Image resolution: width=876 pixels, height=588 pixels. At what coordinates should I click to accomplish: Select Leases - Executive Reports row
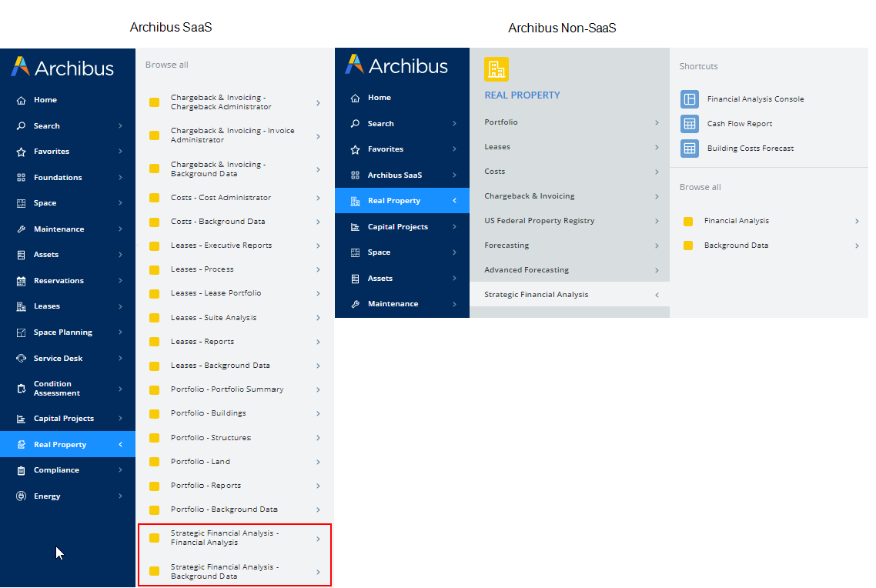coord(235,246)
